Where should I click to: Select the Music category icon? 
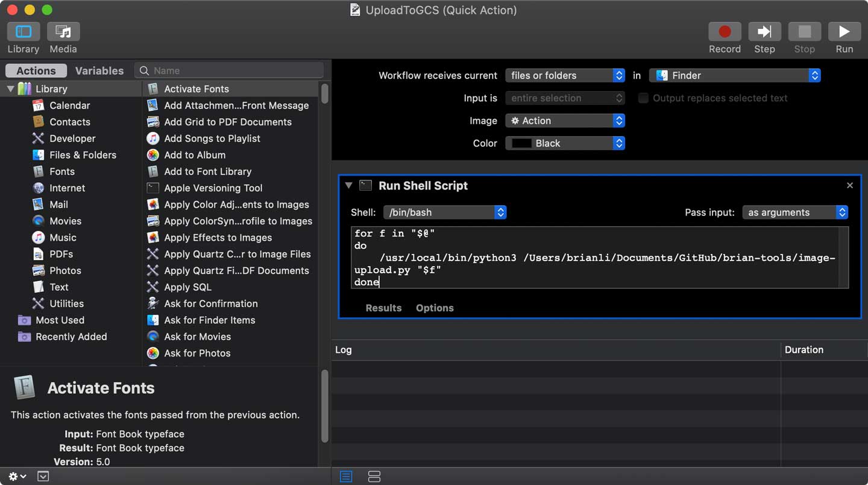coord(39,238)
